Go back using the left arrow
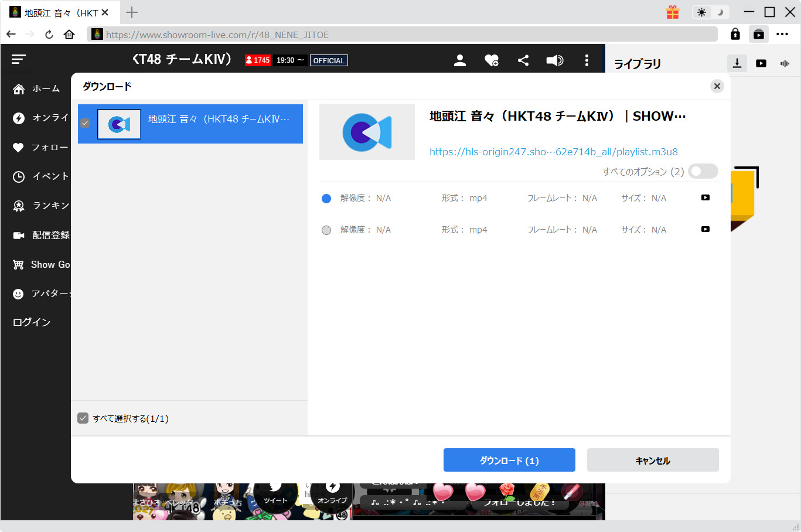The image size is (801, 532). click(11, 35)
